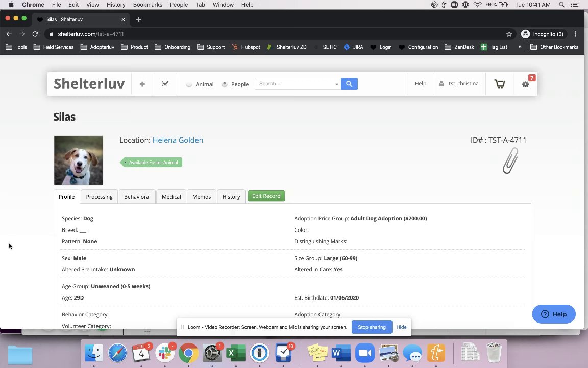Screen dimensions: 588x368
Task: Open the checkmark tasks icon in Shelterluv header
Action: tap(165, 84)
